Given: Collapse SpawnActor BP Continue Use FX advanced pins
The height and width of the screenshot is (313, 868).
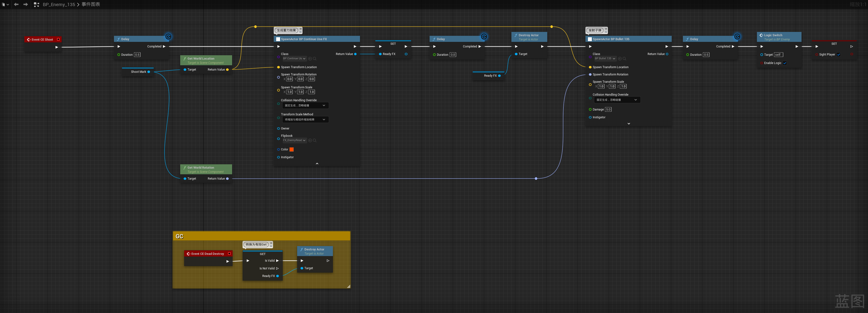Looking at the screenshot, I should pyautogui.click(x=317, y=164).
